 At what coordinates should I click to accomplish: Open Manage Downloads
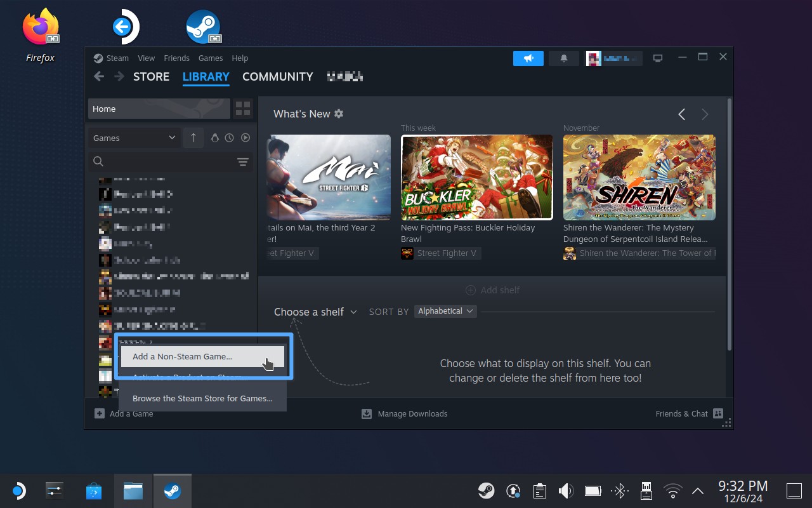pyautogui.click(x=405, y=414)
